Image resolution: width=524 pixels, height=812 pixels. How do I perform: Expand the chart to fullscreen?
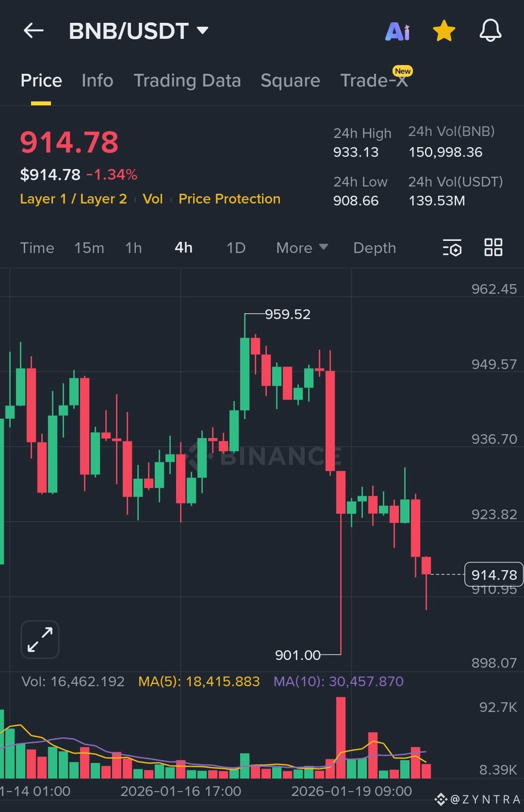(x=39, y=639)
